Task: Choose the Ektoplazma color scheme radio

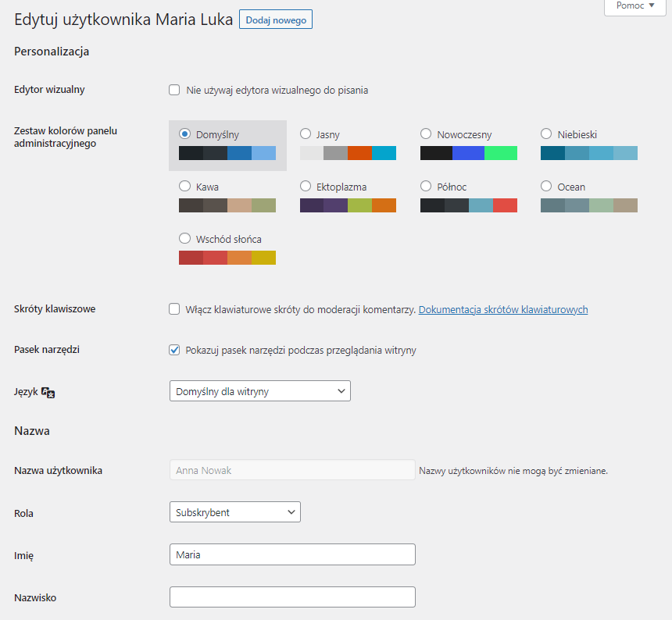Action: tap(306, 187)
